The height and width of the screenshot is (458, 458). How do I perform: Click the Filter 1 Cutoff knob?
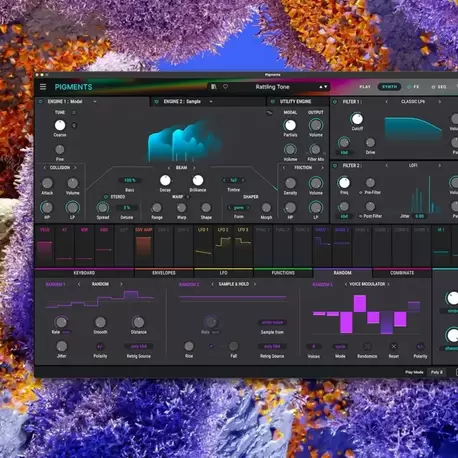pyautogui.click(x=357, y=119)
